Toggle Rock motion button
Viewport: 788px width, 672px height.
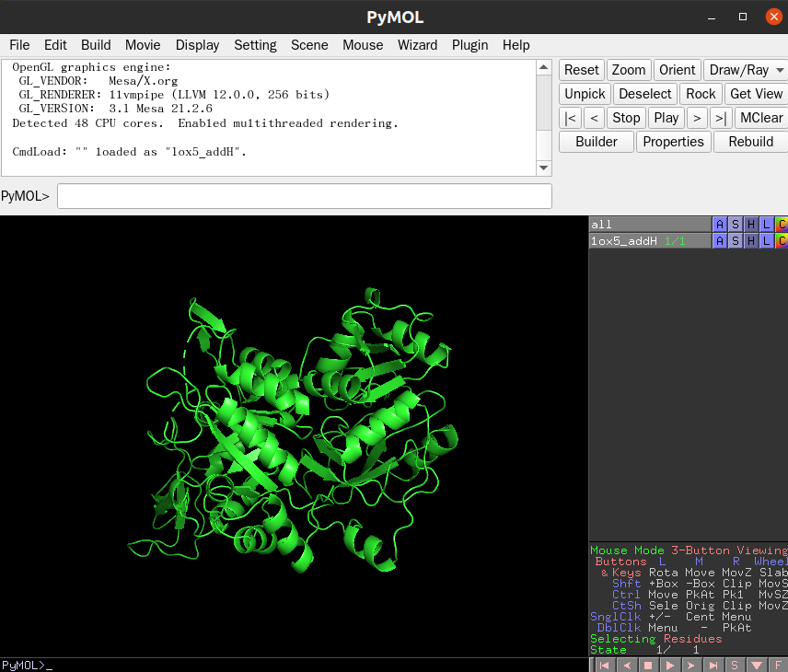(701, 94)
